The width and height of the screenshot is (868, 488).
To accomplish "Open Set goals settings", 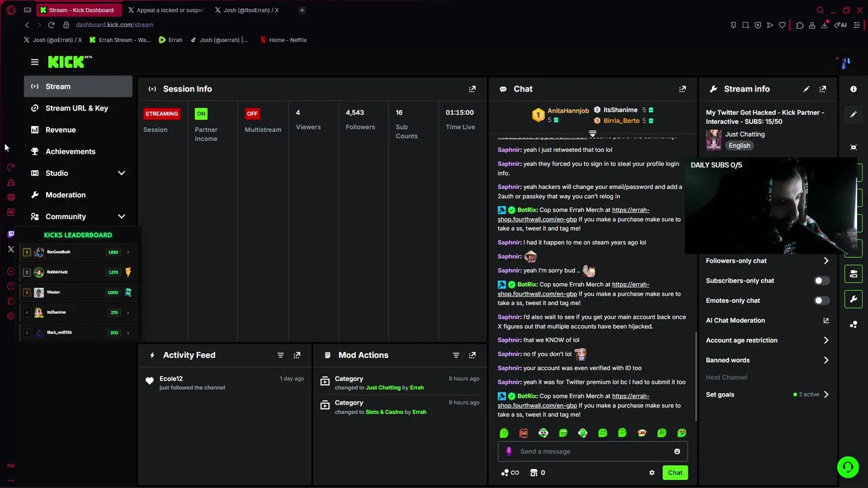I will (768, 394).
